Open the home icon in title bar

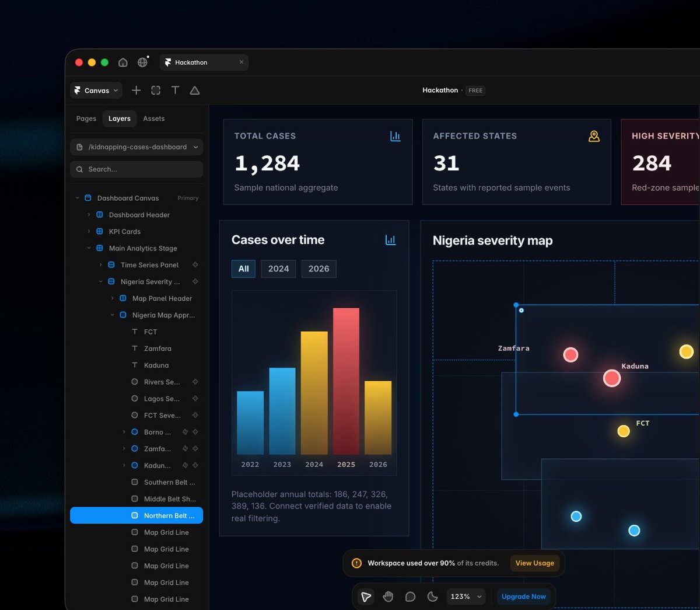(123, 62)
